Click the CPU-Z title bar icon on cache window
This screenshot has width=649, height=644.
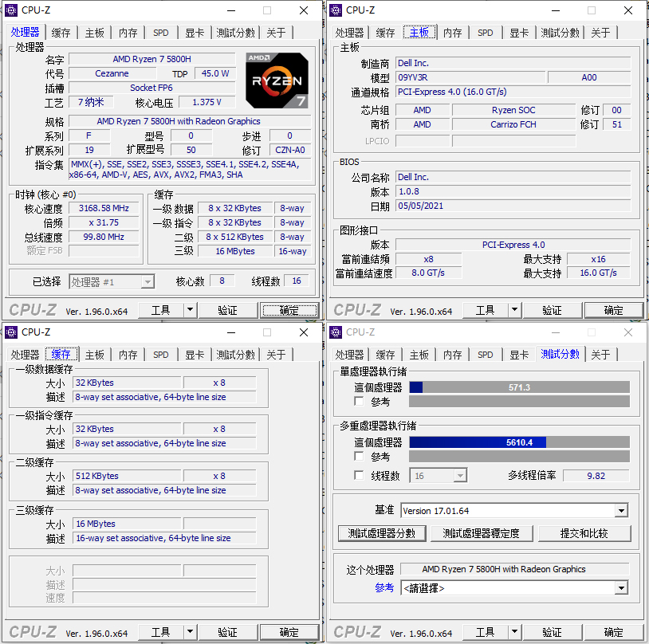point(11,332)
